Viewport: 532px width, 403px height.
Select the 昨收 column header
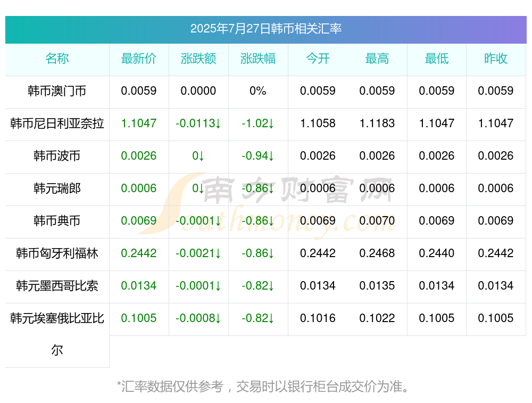click(496, 59)
